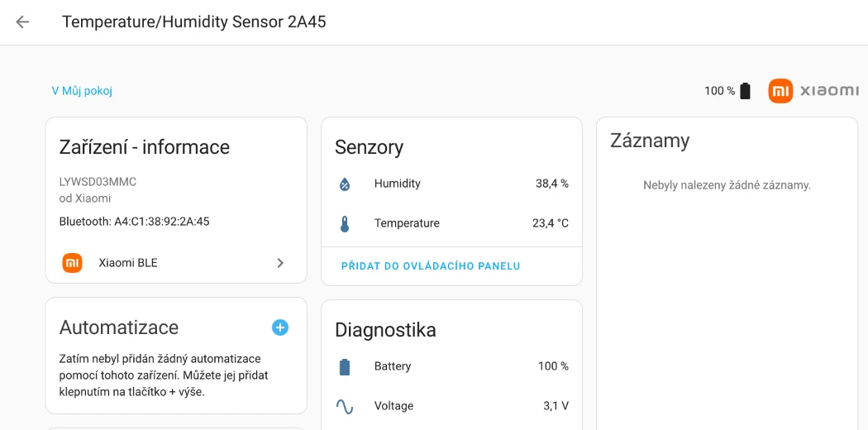
Task: Open the Xiaomi BLE integration entry
Action: [x=128, y=263]
